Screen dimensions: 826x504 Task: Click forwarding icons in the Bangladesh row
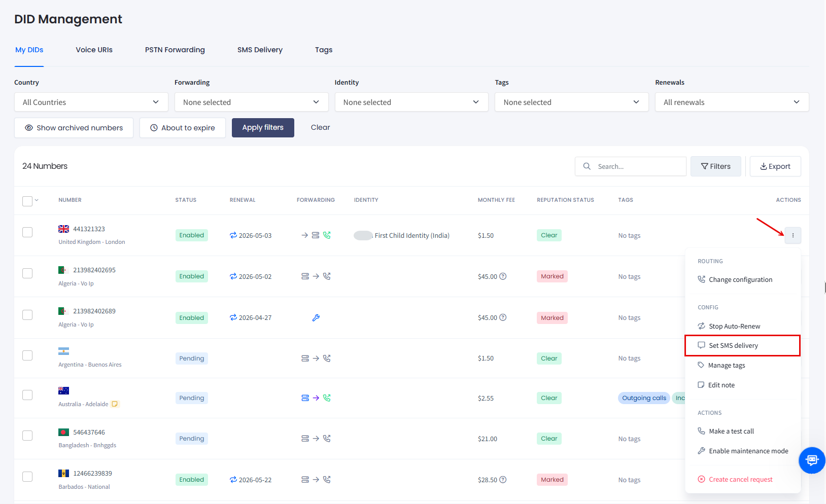click(316, 439)
